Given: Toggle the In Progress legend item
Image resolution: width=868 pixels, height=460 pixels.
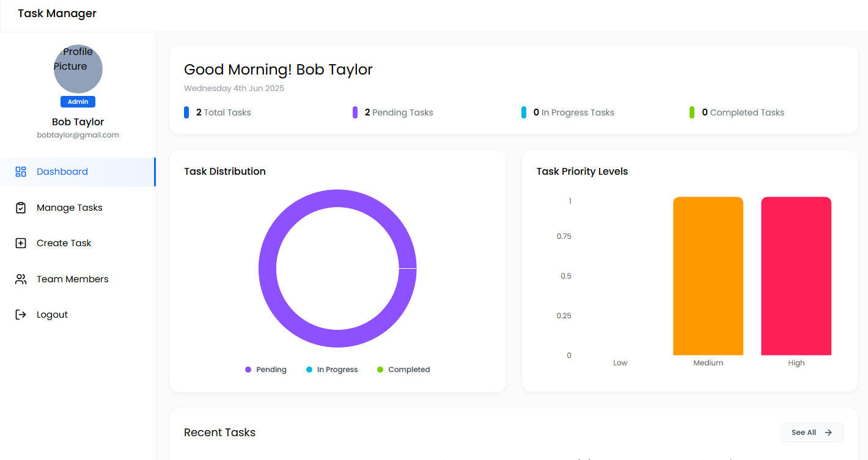Looking at the screenshot, I should point(332,370).
